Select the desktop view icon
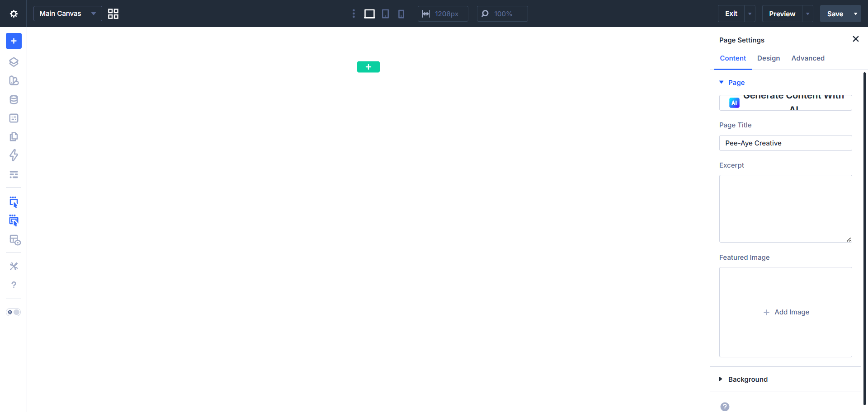Screen dimensions: 868x412 point(369,14)
